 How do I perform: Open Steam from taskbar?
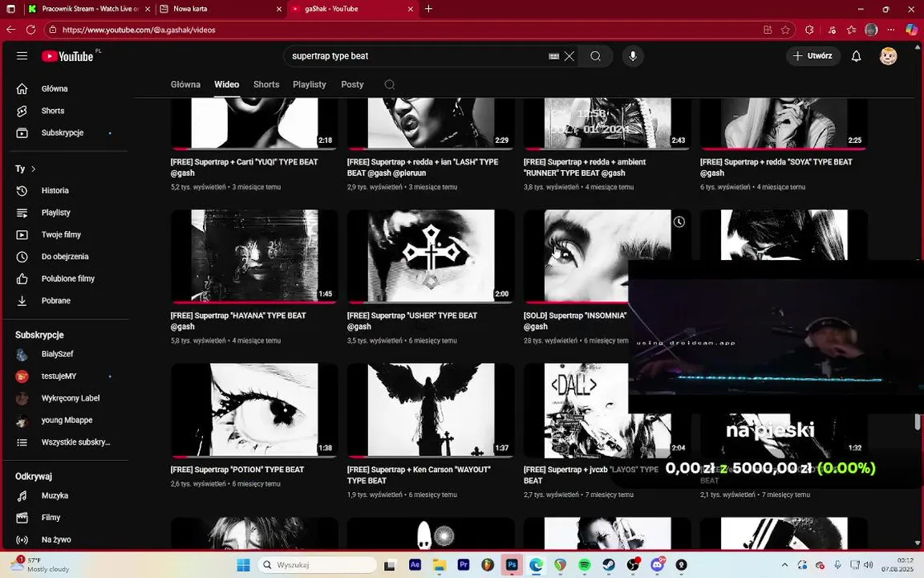[x=608, y=565]
